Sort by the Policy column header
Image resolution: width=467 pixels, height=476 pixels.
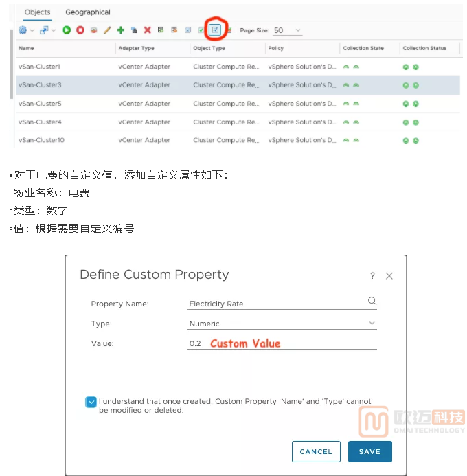click(x=276, y=48)
